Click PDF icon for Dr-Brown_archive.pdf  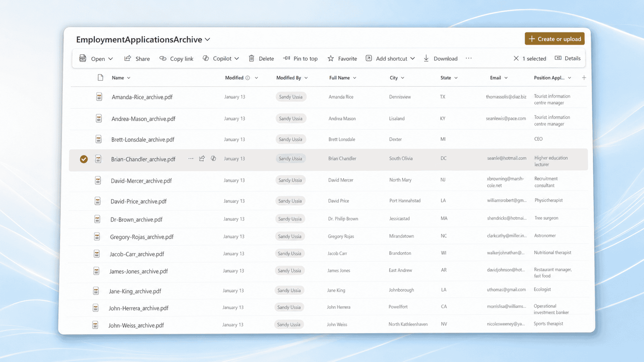pyautogui.click(x=97, y=219)
